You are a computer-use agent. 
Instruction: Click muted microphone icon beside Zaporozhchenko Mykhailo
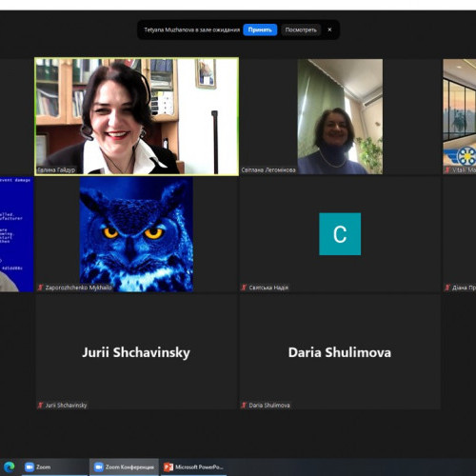click(40, 288)
